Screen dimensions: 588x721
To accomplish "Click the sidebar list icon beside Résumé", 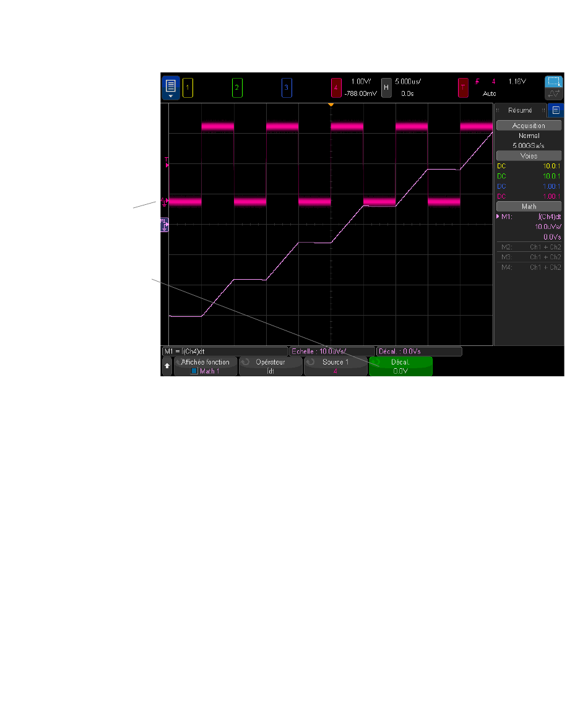I will [x=556, y=110].
